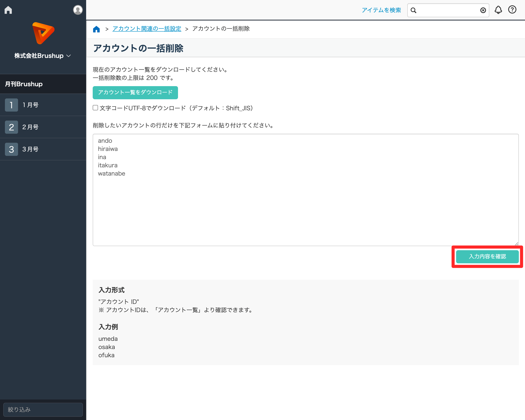Click the breadcrumb home icon
Image resolution: width=525 pixels, height=420 pixels.
(x=96, y=29)
